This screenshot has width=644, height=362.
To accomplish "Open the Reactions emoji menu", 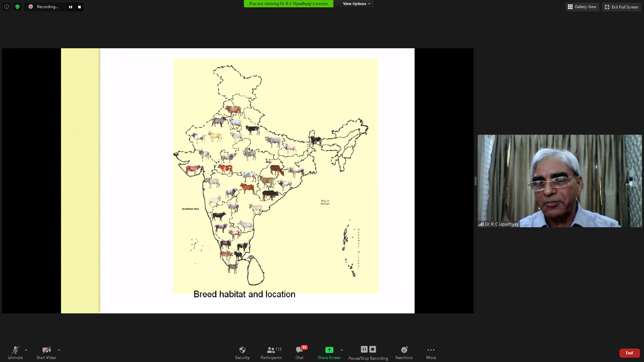I will pos(404,353).
